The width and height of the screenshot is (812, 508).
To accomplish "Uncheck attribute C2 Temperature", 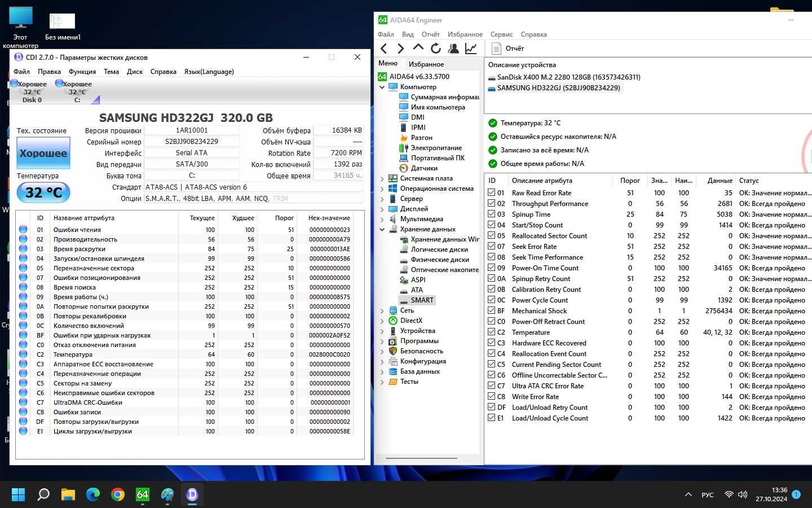I will 492,332.
